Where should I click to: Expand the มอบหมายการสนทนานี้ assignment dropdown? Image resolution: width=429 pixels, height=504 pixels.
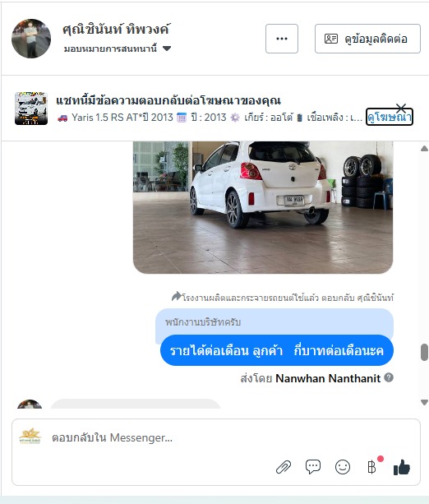click(x=167, y=49)
